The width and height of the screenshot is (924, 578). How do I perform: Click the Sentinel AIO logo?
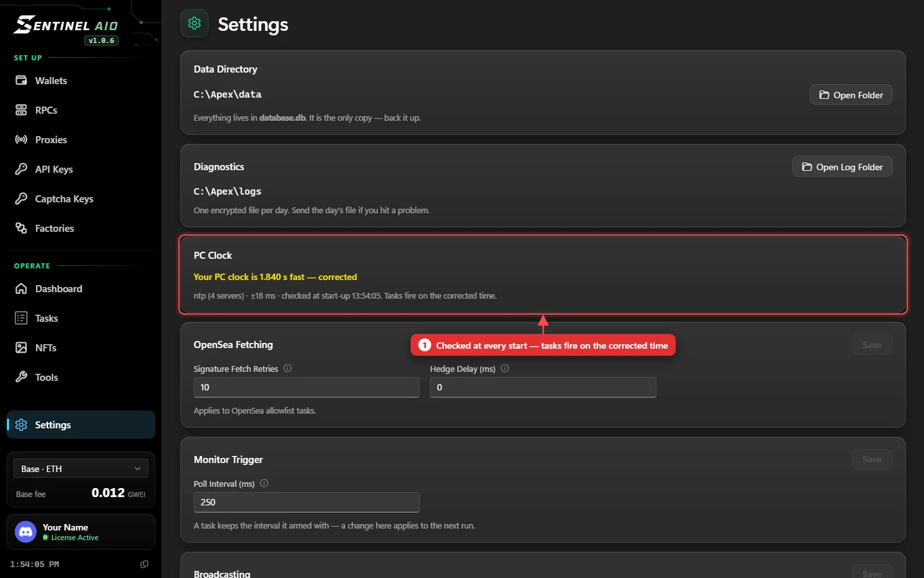(67, 25)
